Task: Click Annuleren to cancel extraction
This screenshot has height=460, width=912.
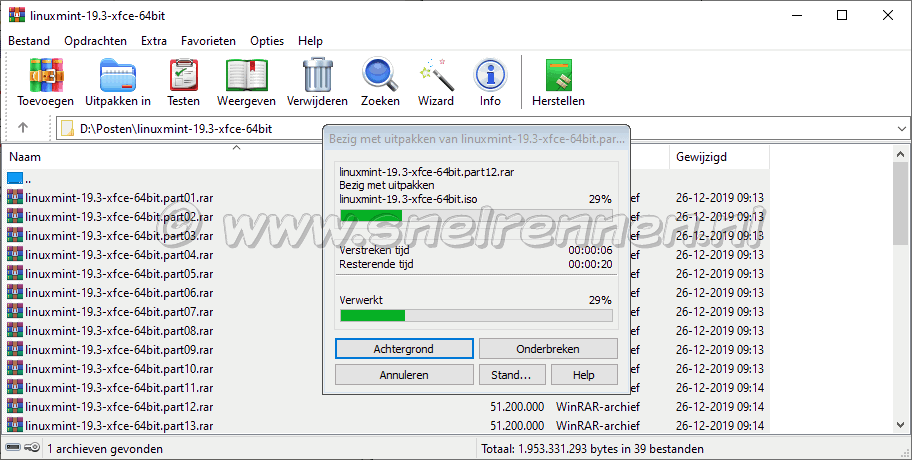Action: (404, 375)
